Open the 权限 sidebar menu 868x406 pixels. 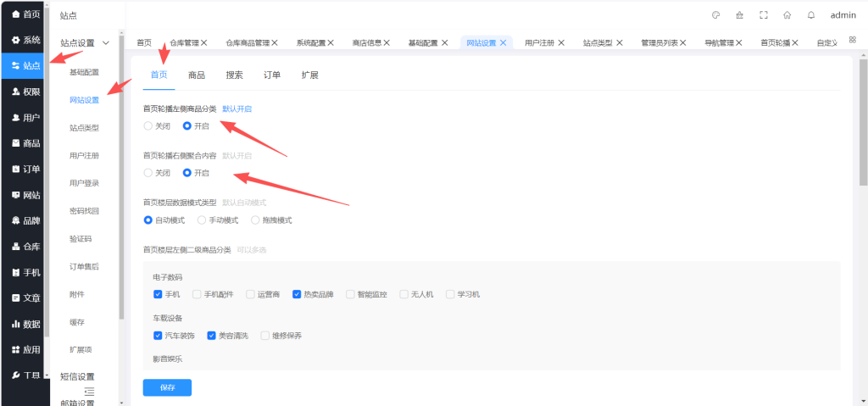[x=25, y=92]
